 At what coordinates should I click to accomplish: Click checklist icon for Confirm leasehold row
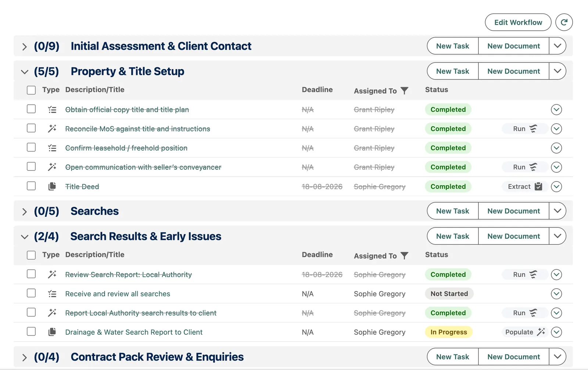(52, 148)
